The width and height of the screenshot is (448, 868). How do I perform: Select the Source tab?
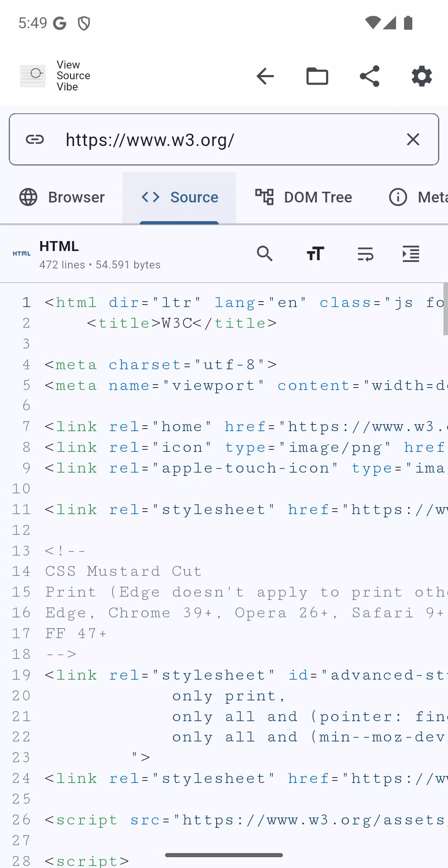pyautogui.click(x=179, y=197)
